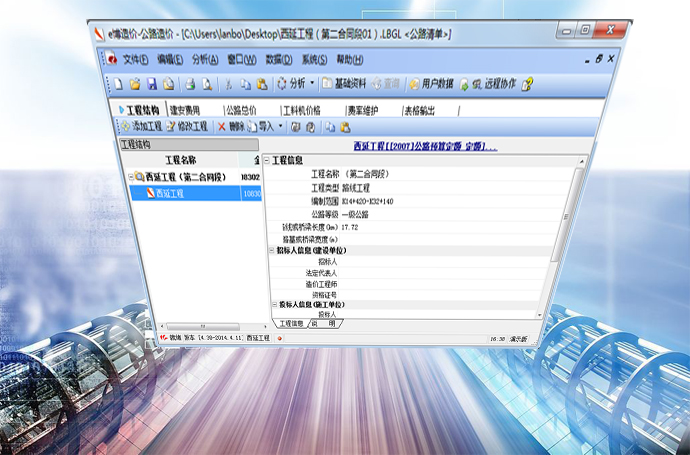Click first gray icon after 导入 dropdown
The width and height of the screenshot is (690, 455).
coord(296,127)
